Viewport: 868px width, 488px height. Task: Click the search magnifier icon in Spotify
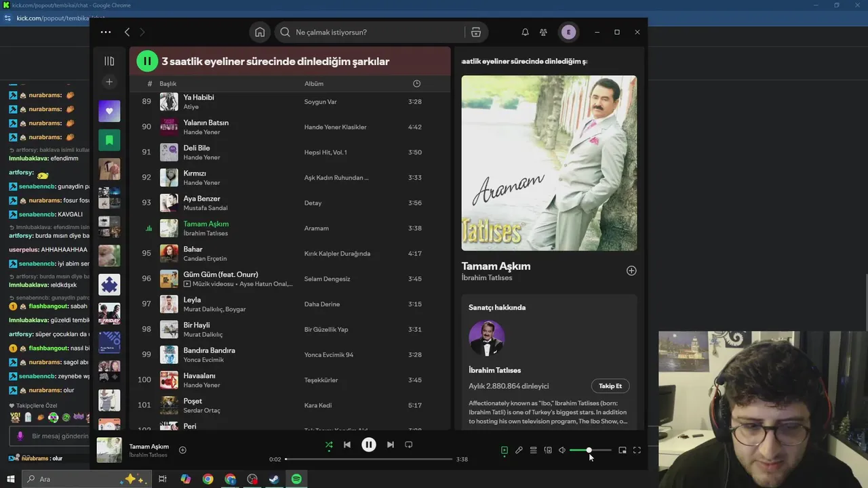click(285, 32)
